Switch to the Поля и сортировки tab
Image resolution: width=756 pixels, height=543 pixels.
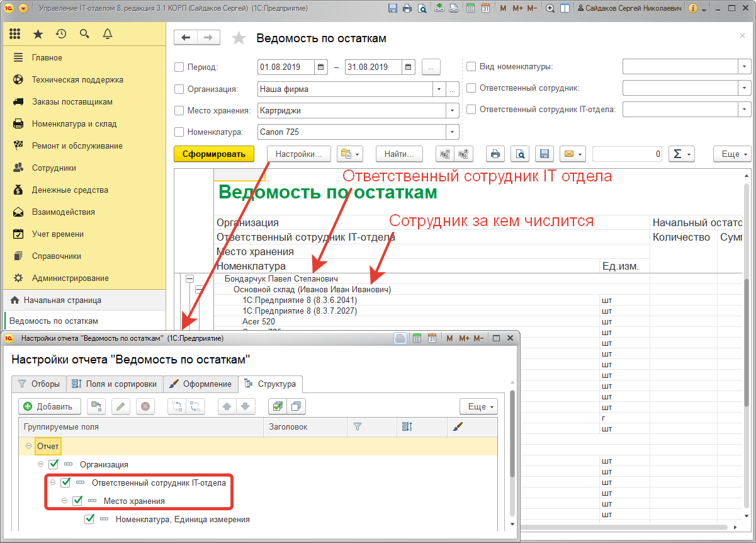coord(115,384)
